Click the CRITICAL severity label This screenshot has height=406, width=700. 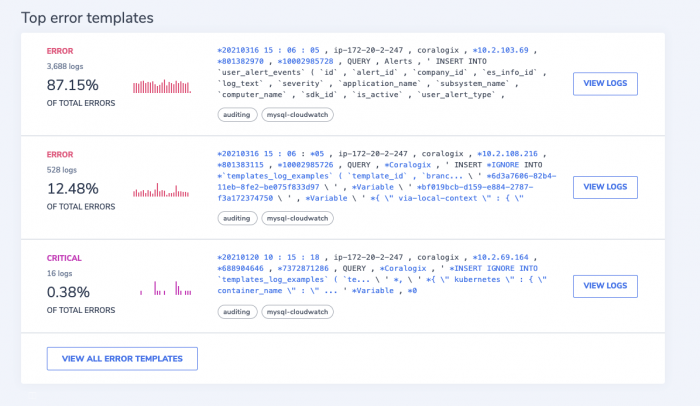tap(64, 258)
